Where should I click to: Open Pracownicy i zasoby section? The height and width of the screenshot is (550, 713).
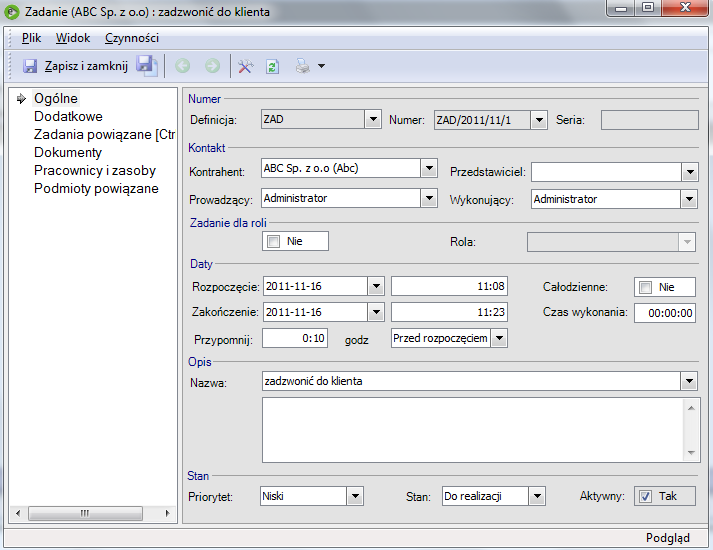click(95, 170)
